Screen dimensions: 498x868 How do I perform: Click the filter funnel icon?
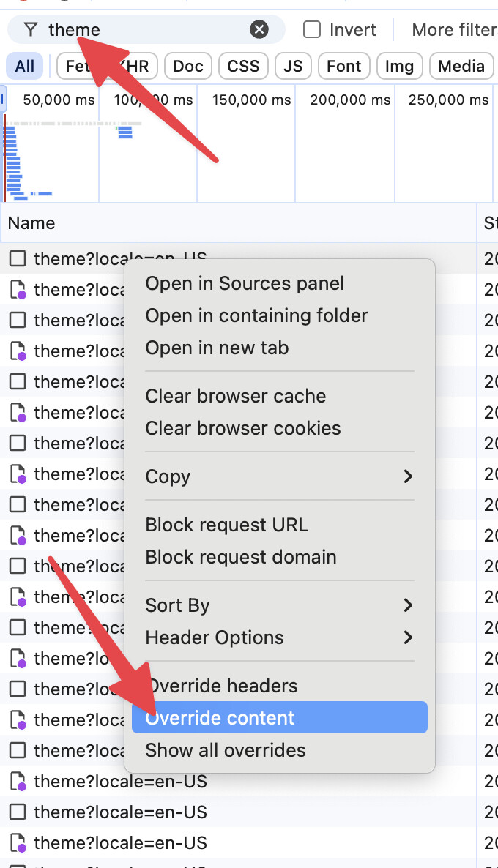click(30, 30)
